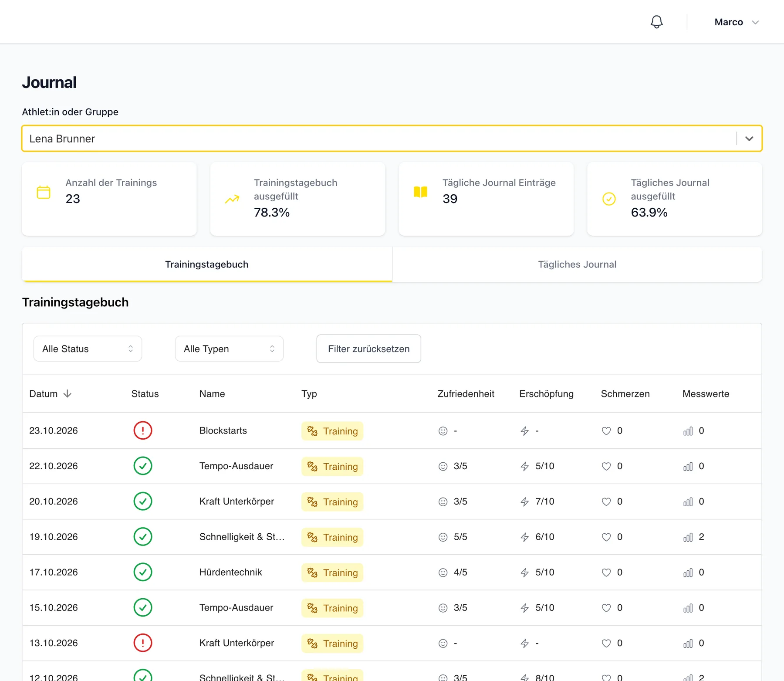The width and height of the screenshot is (784, 681).
Task: Click the check circle icon in Tägliches Journal ausgefüllt
Action: pyautogui.click(x=609, y=199)
